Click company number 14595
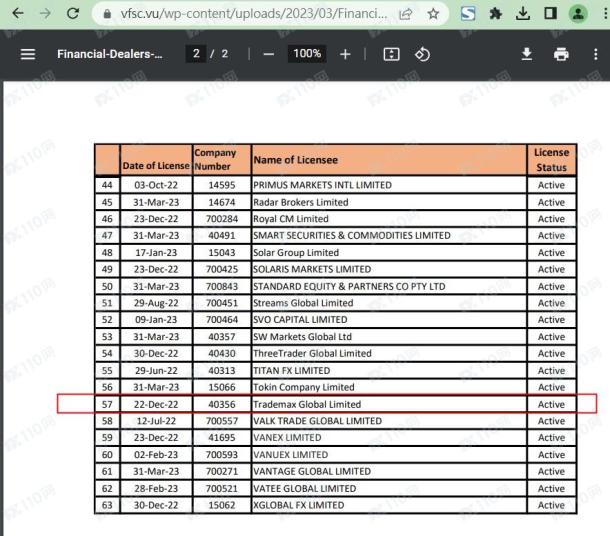The image size is (610, 536). pos(222,185)
